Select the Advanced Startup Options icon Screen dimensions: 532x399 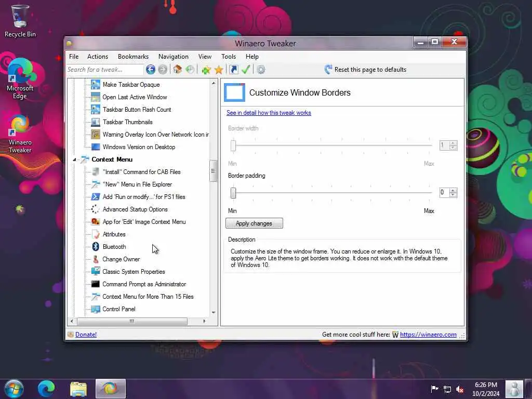[x=96, y=209]
